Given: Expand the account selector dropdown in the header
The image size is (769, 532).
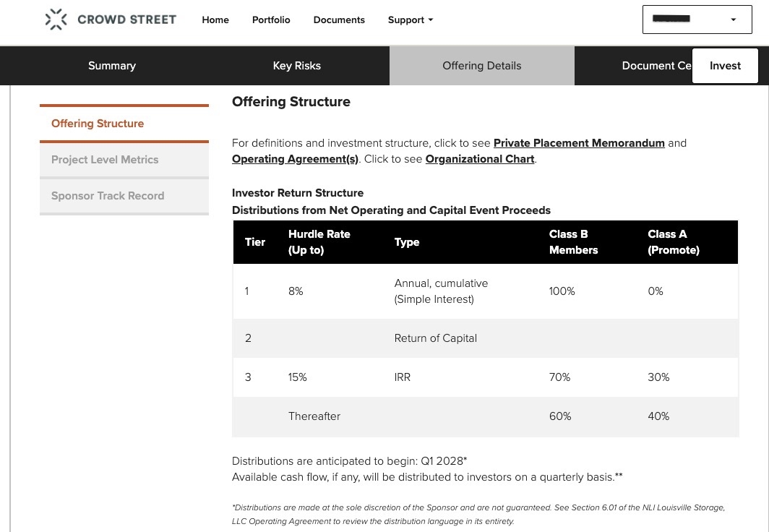Looking at the screenshot, I should pyautogui.click(x=696, y=20).
